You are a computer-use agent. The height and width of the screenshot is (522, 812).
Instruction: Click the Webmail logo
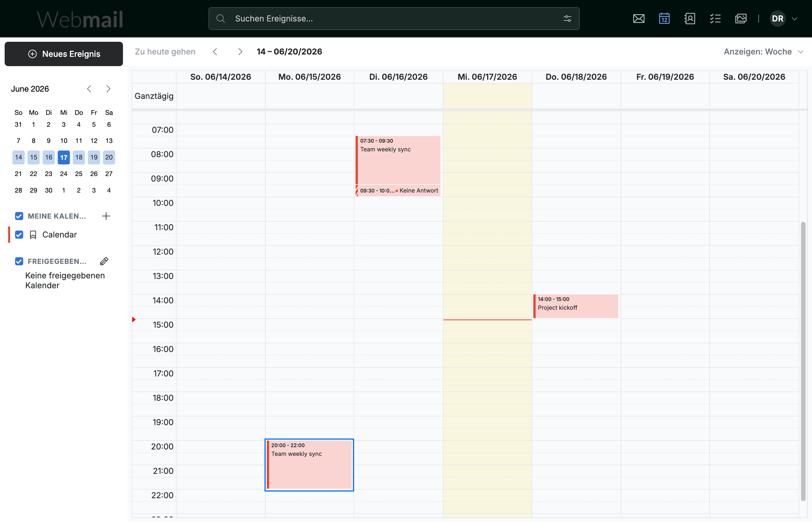click(x=80, y=19)
